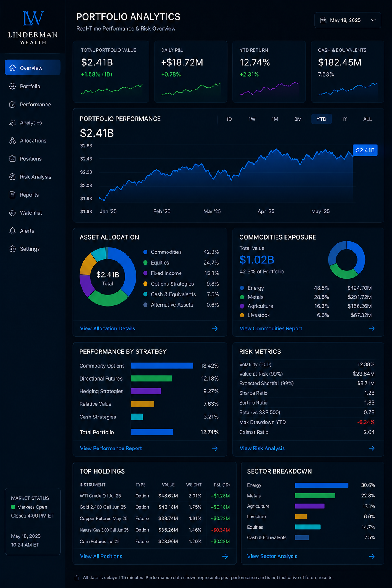Select the ALL time range tab
Screen dimensions: 392x588
367,119
